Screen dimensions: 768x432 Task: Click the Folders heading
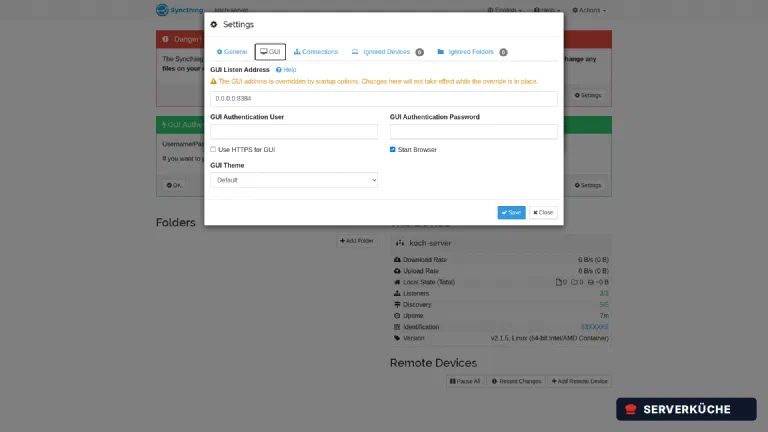tap(175, 222)
